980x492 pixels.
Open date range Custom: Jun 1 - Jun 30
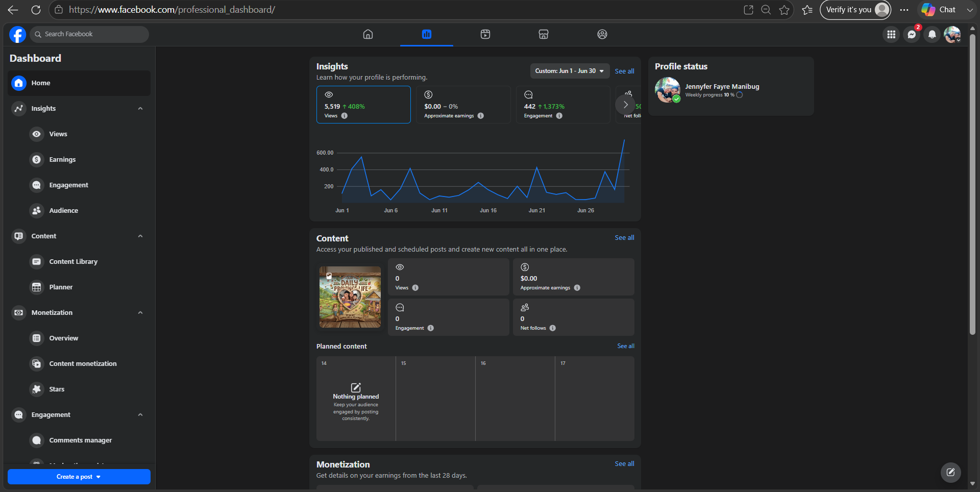tap(570, 71)
